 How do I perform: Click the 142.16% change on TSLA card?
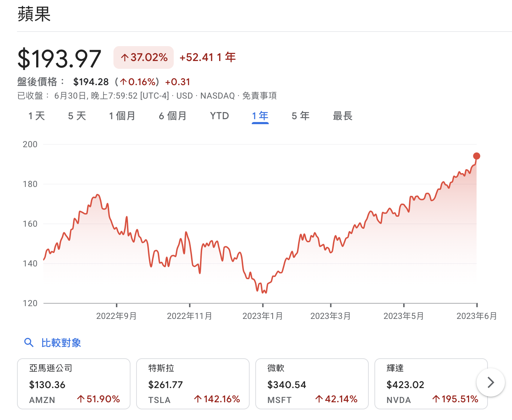pyautogui.click(x=217, y=399)
